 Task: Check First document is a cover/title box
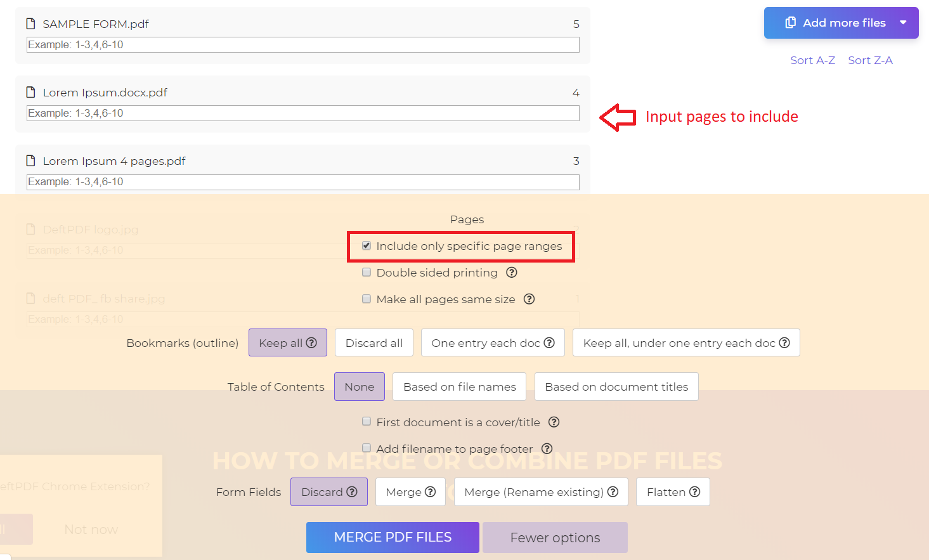click(367, 421)
